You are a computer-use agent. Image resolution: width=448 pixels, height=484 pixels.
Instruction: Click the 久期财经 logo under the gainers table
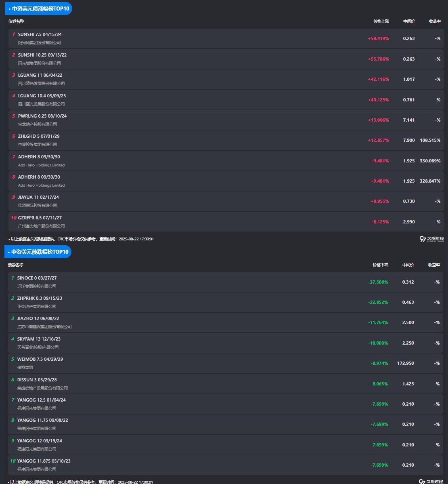pyautogui.click(x=432, y=239)
